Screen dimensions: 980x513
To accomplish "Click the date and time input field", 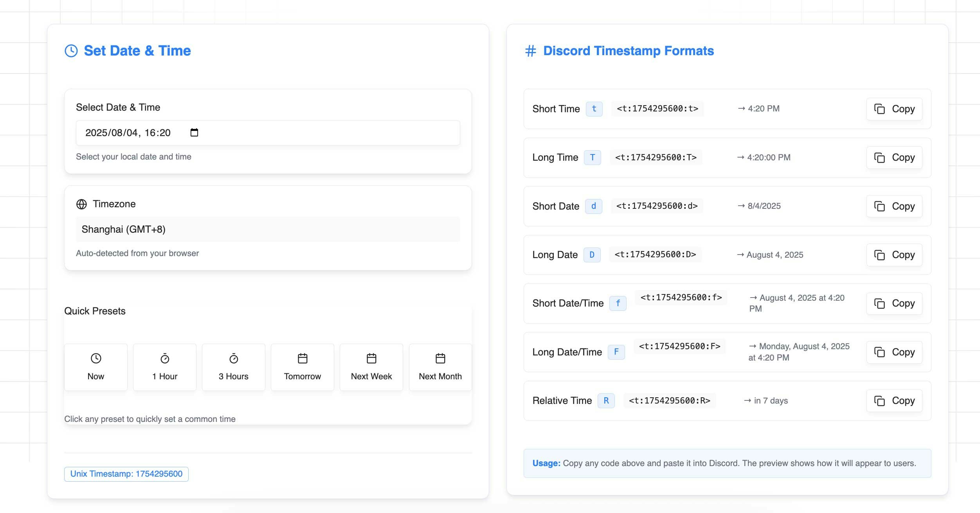I will pyautogui.click(x=268, y=133).
